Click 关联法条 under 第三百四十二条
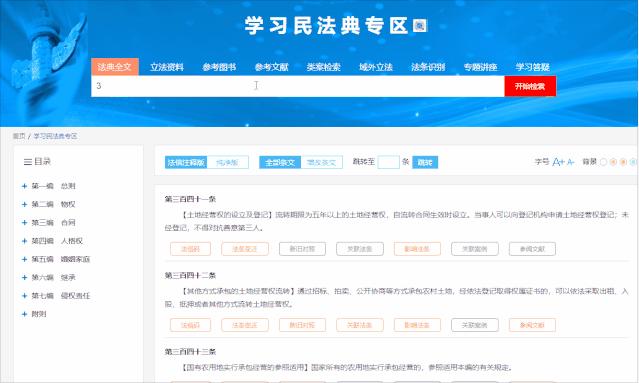Screen dimensions: 639x383 pyautogui.click(x=360, y=325)
